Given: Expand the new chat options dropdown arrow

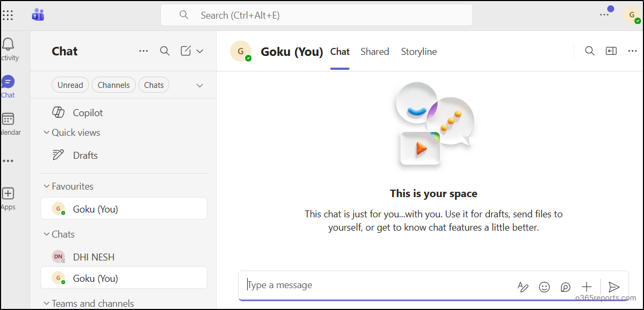Looking at the screenshot, I should point(200,51).
